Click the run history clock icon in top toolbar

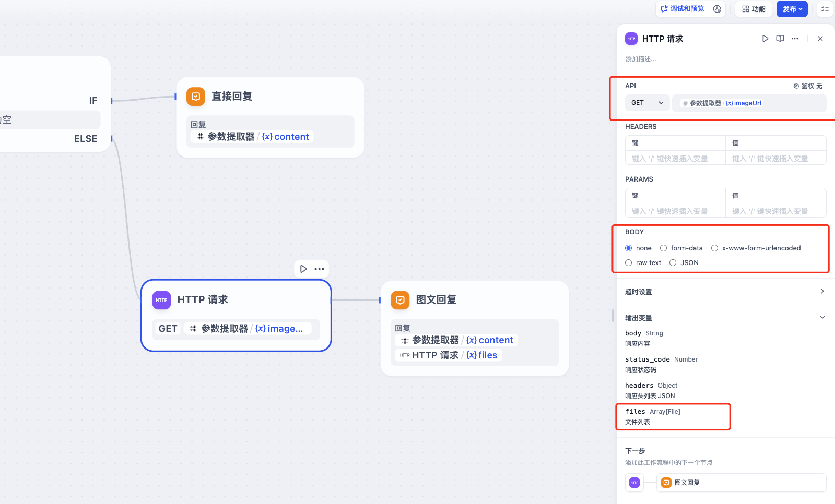tap(717, 9)
